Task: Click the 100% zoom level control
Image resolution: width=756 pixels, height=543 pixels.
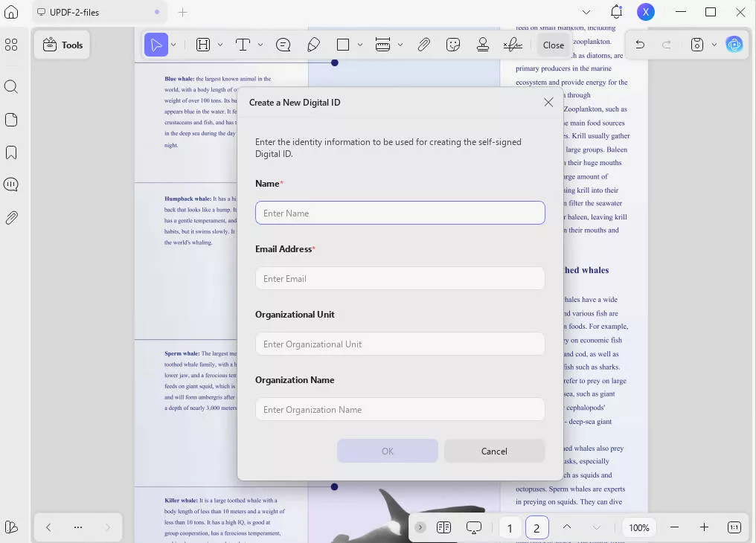Action: pyautogui.click(x=638, y=527)
